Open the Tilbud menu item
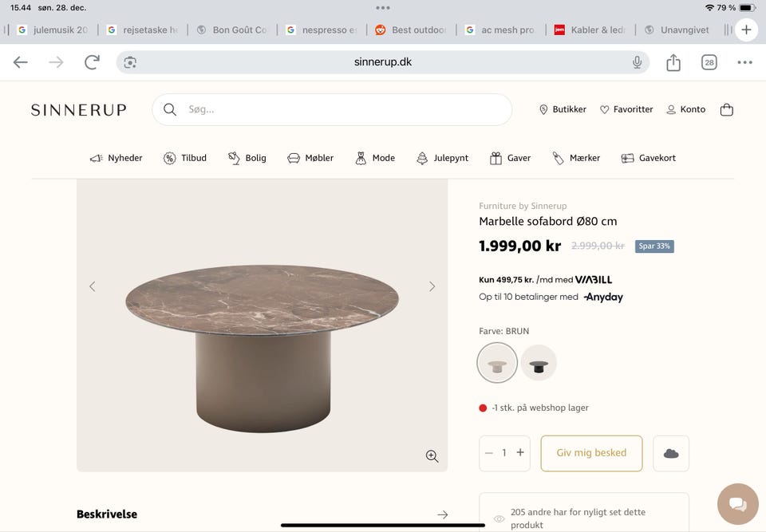The width and height of the screenshot is (766, 532). (185, 158)
